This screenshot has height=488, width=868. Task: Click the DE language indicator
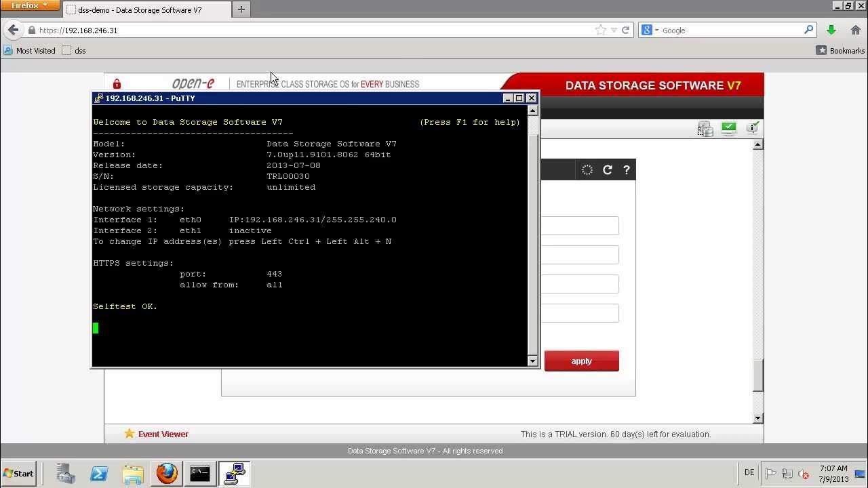[x=749, y=473]
